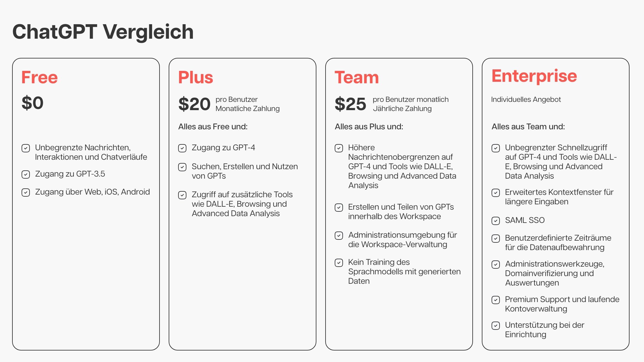Click check icon for Zugang über Web, iOS, Android
The image size is (644, 362).
click(26, 193)
